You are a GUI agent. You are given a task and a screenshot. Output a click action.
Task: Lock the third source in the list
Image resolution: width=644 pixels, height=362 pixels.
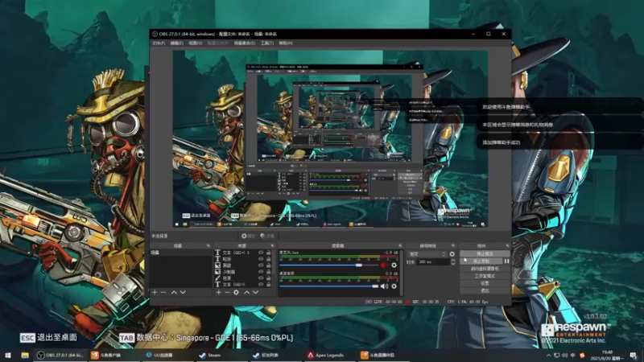point(269,265)
